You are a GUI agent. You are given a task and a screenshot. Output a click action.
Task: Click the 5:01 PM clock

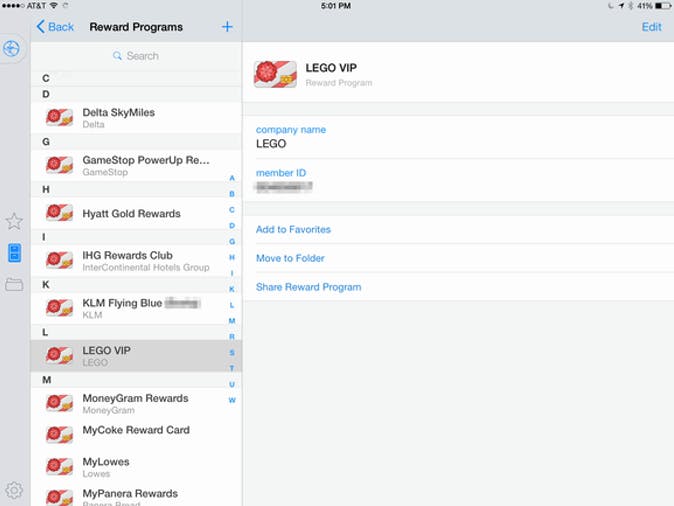[x=336, y=6]
